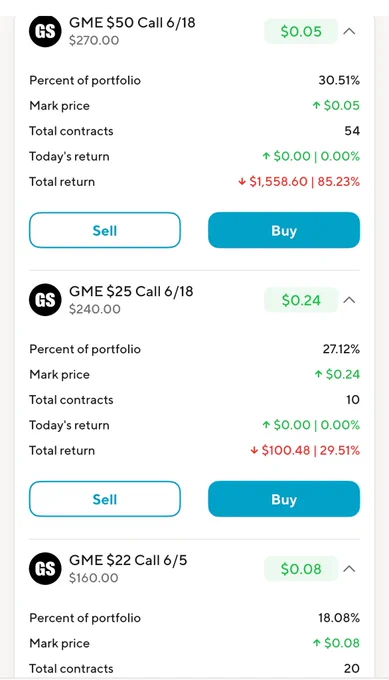
Task: Open the GME $50 Call 6/18 title
Action: click(132, 23)
